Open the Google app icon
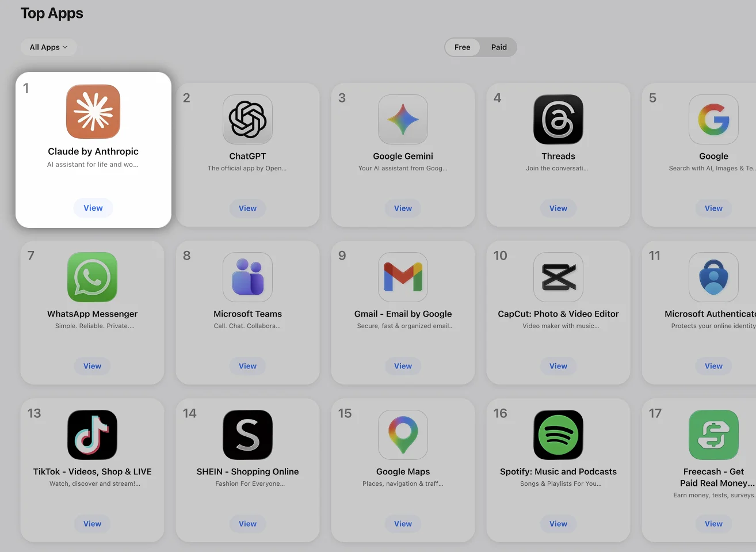This screenshot has height=552, width=756. click(713, 119)
